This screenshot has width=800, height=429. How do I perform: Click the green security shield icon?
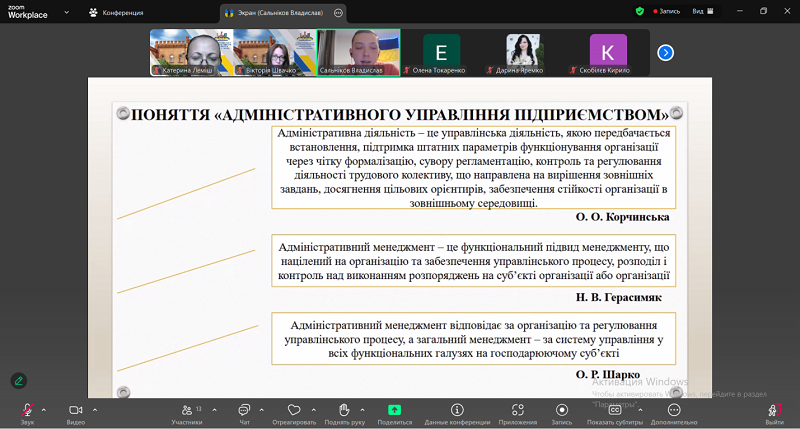tap(640, 11)
